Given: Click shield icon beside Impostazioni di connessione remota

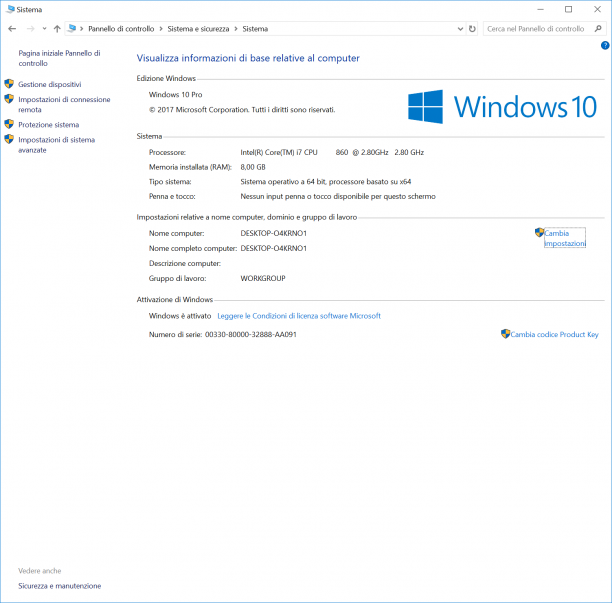Looking at the screenshot, I should tap(9, 99).
